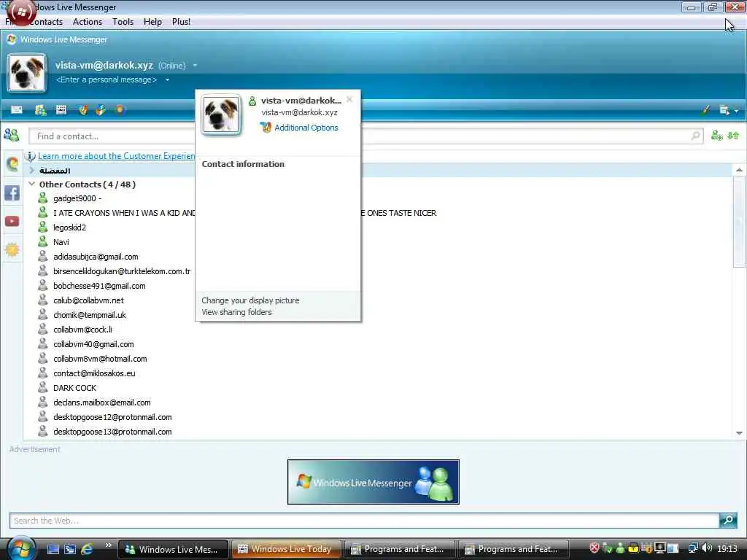Screen dimensions: 747x560
Task: Click the contacts/groups toolbar icon
Action: pos(41,110)
